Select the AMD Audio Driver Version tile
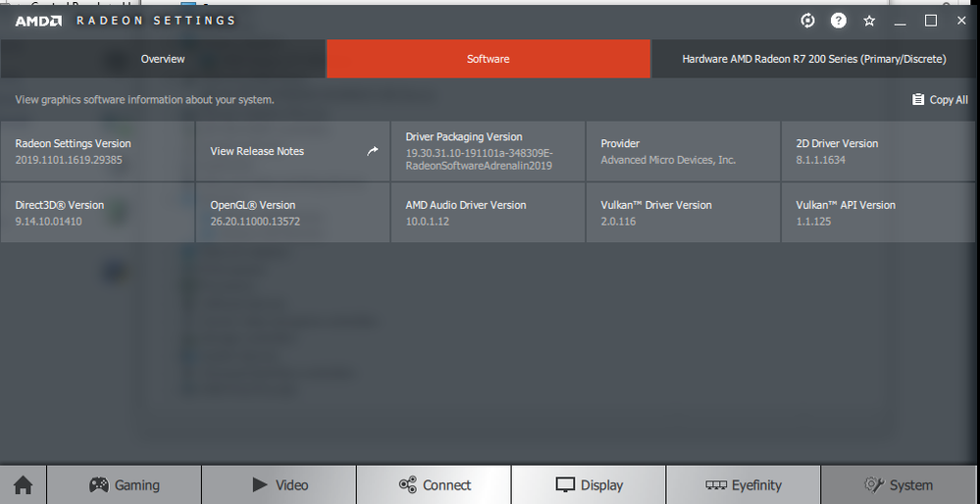Screen dimensions: 980x504 [488, 213]
